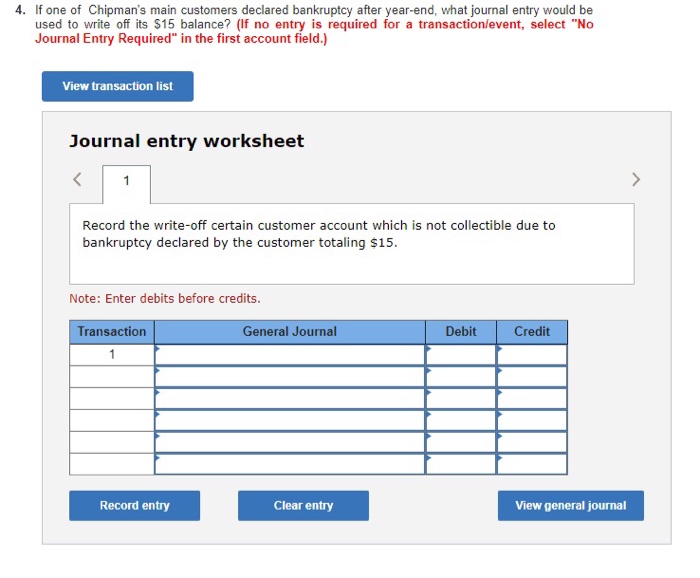Viewport: 700px width, 578px height.
Task: Click transaction number 1 cell
Action: click(x=112, y=355)
